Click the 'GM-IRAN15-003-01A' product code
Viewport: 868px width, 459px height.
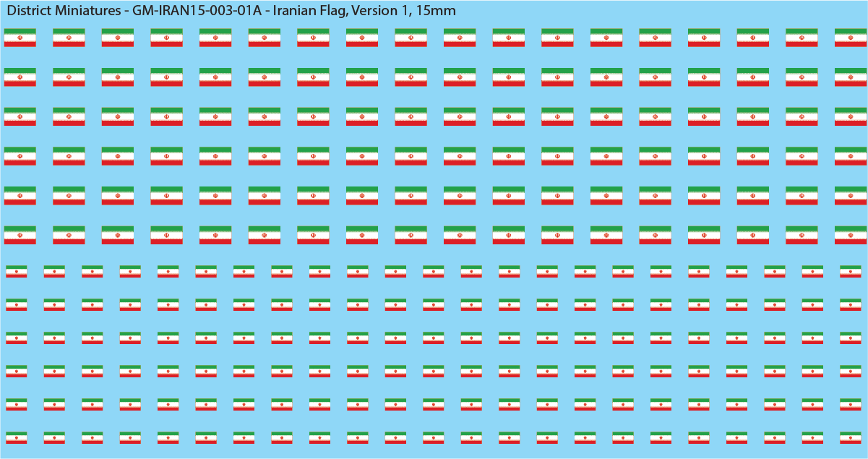(x=197, y=11)
